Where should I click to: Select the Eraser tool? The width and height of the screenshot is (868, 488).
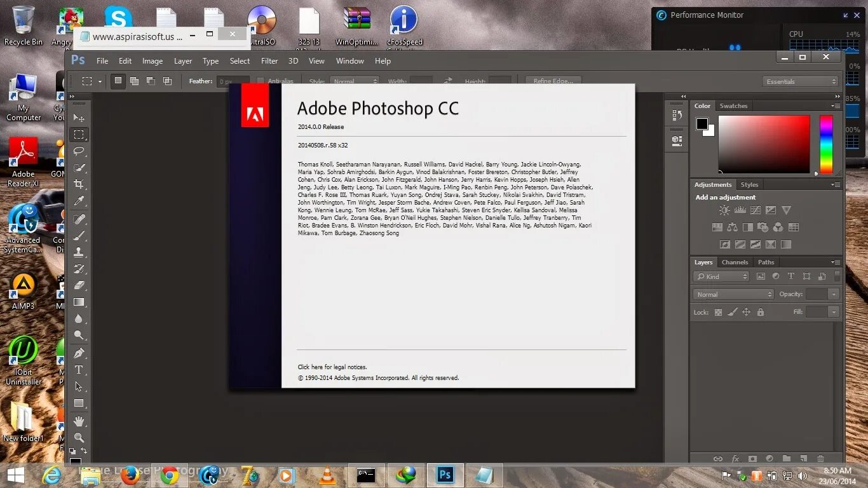pos(79,285)
